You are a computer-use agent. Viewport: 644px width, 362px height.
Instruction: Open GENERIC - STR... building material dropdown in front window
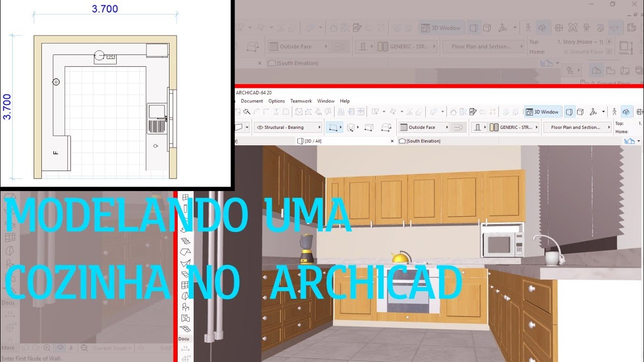coord(514,127)
